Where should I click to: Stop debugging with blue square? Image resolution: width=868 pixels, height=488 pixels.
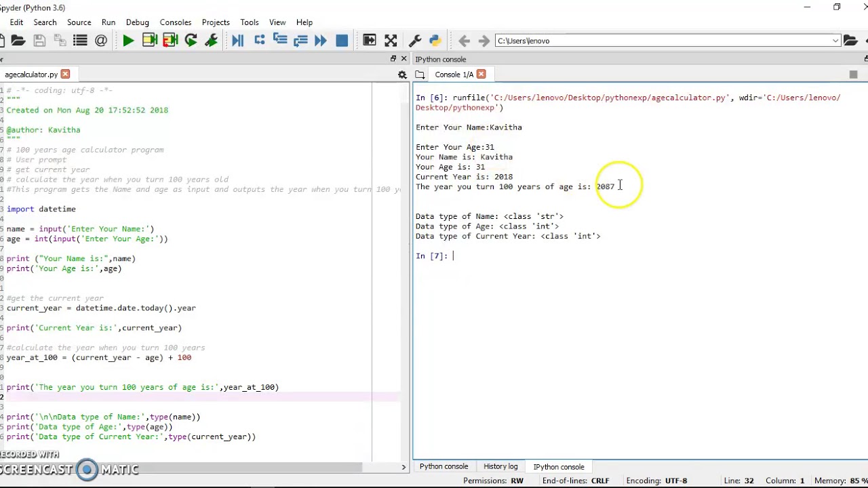coord(342,41)
